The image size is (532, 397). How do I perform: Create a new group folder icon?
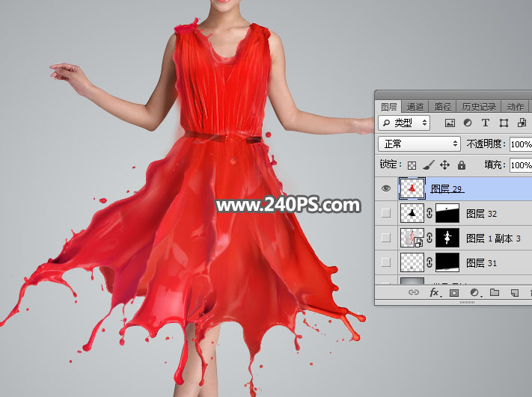tap(495, 292)
